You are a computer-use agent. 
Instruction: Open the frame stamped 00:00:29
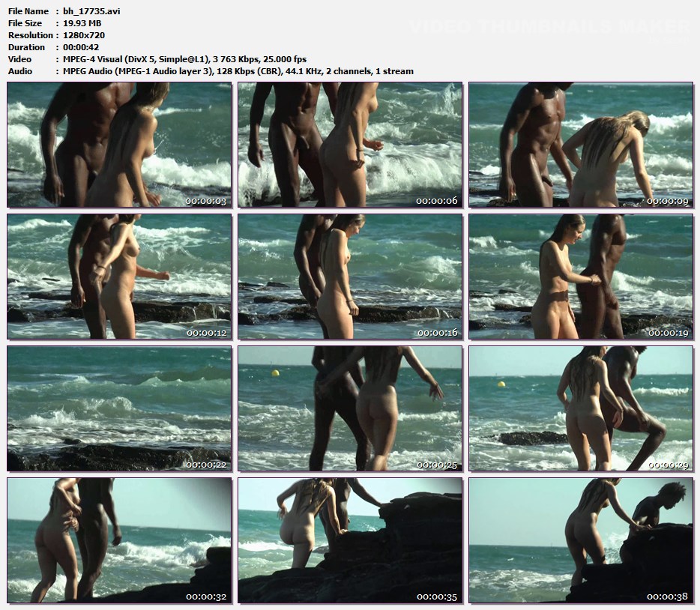(x=581, y=408)
